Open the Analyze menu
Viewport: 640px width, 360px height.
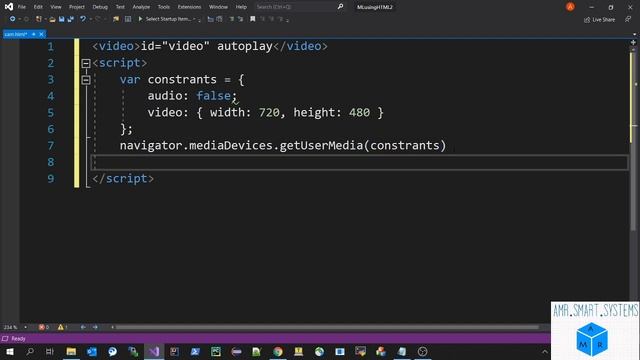(141, 7)
